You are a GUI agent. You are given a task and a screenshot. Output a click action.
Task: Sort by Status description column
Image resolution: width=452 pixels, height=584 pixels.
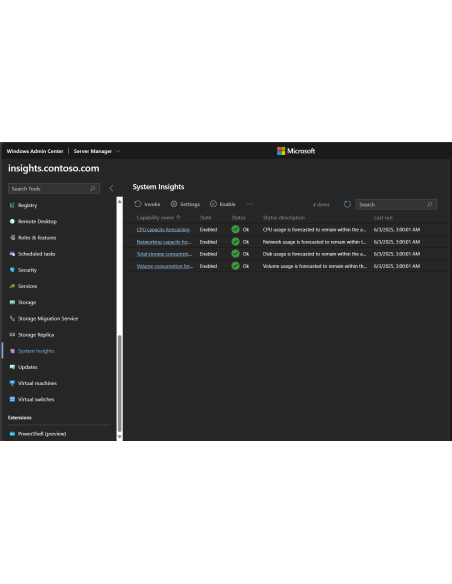[x=284, y=218]
